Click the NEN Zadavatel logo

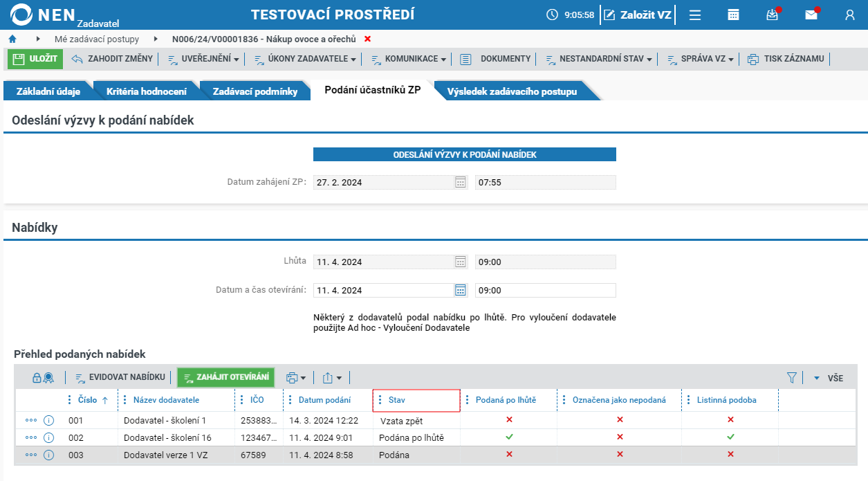[x=66, y=15]
